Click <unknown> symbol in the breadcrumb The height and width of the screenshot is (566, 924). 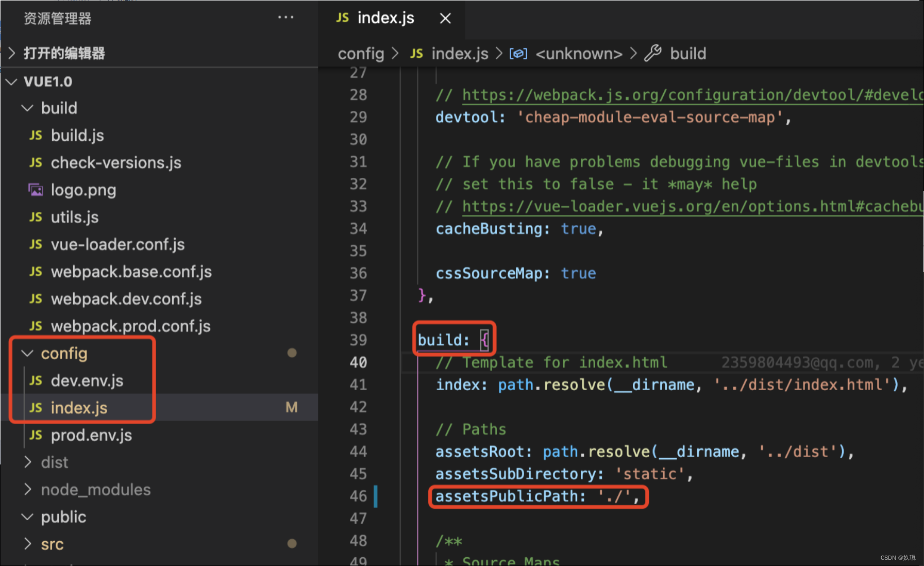coord(579,54)
